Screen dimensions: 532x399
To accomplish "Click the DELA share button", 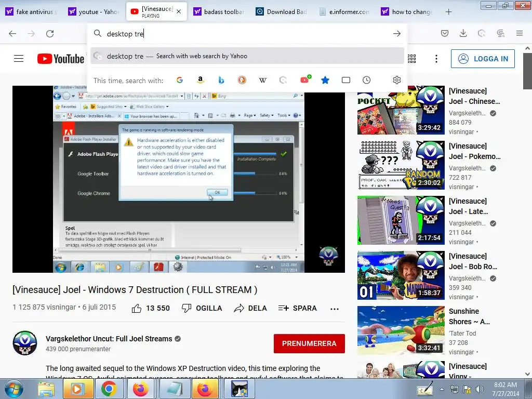I will (x=250, y=308).
